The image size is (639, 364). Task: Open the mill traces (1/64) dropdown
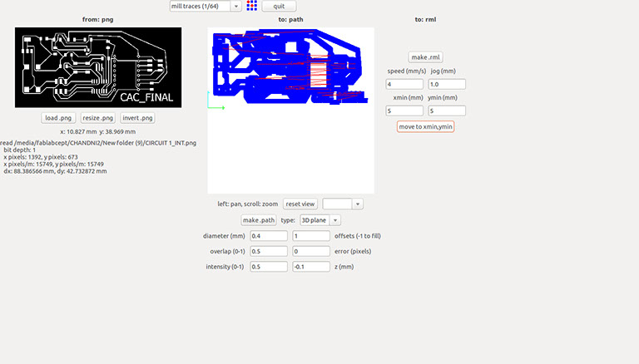[206, 6]
